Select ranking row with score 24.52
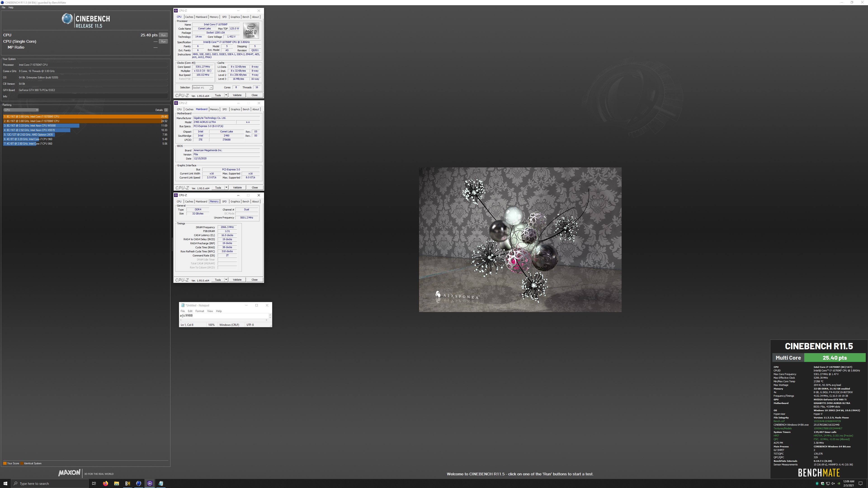 coord(86,121)
